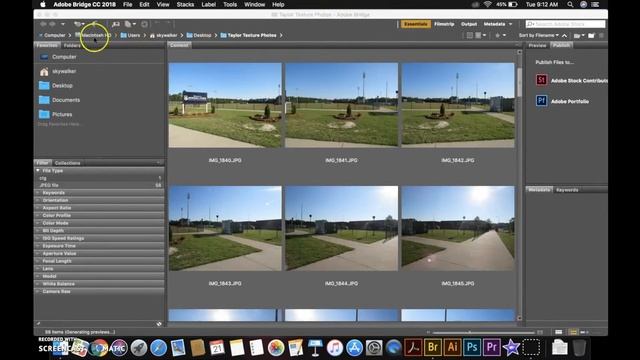This screenshot has width=640, height=360.
Task: Select the Essentials workspace button
Action: point(416,24)
